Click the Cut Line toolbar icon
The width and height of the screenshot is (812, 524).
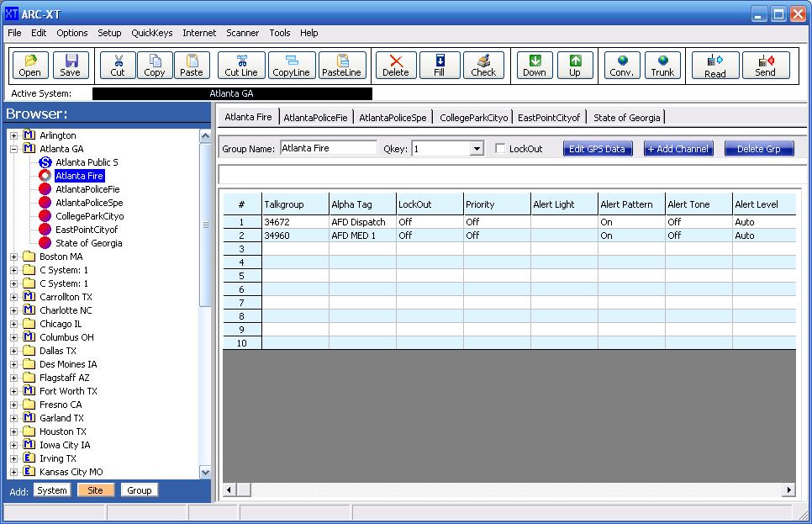241,66
